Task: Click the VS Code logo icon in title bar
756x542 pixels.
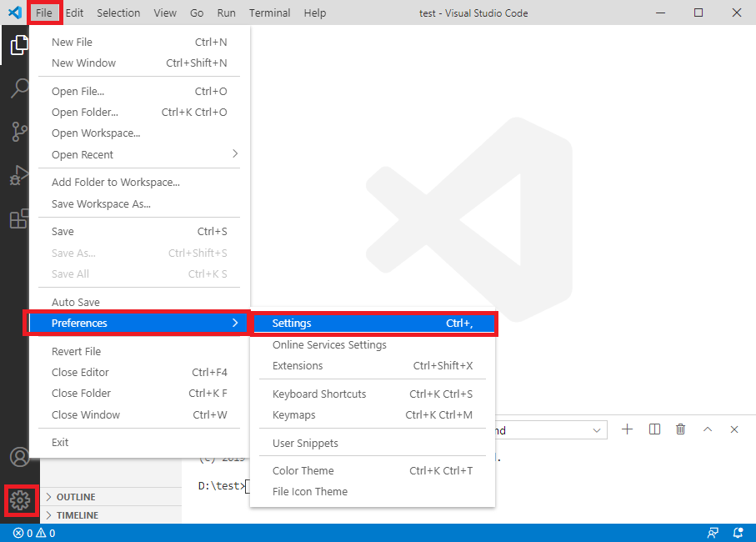Action: pyautogui.click(x=14, y=13)
